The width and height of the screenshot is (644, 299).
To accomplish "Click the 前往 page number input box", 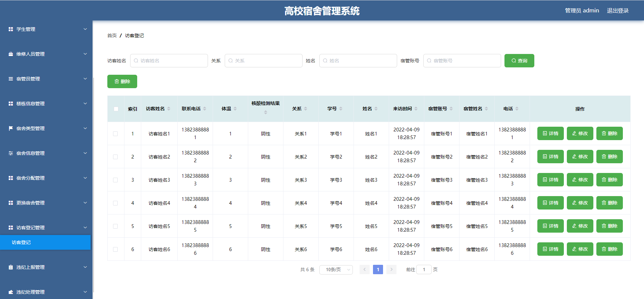I will point(424,270).
